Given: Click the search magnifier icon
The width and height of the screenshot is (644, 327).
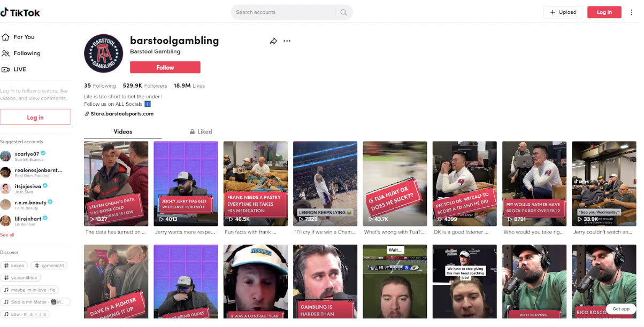Looking at the screenshot, I should click(343, 12).
